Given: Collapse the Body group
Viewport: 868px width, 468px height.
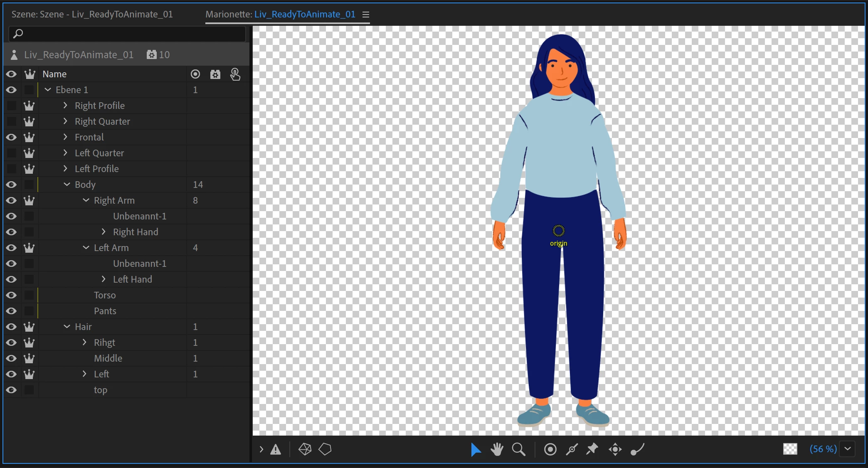Looking at the screenshot, I should [67, 185].
